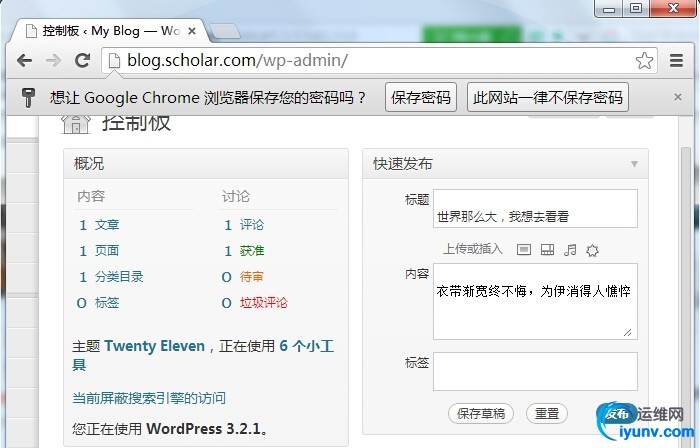Reload the page with refresh icon

(83, 60)
